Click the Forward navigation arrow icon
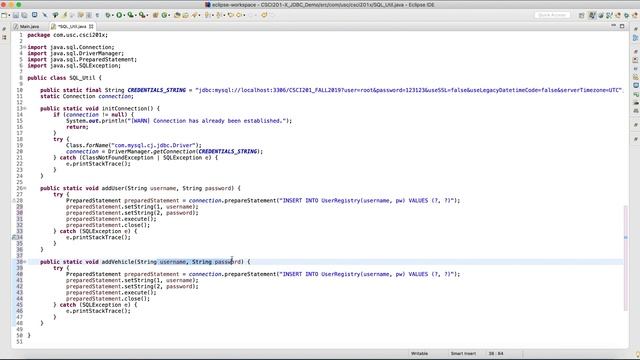640x360 pixels. click(x=252, y=15)
